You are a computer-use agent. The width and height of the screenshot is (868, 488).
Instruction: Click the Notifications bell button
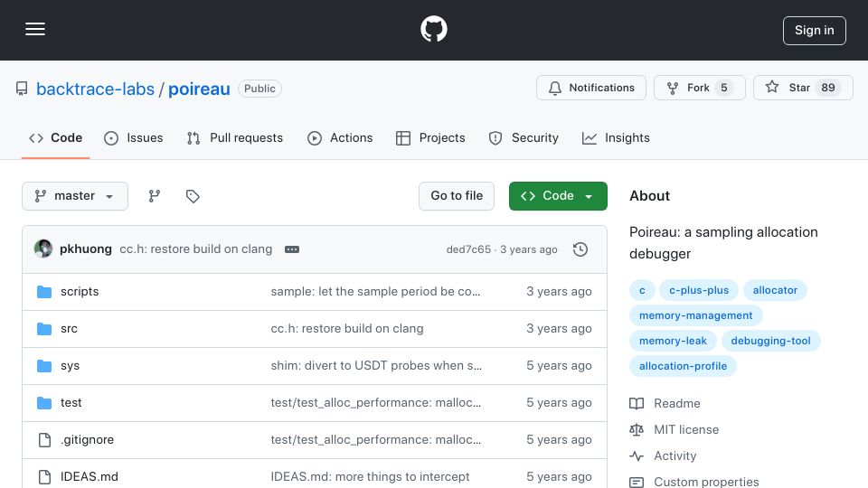590,88
